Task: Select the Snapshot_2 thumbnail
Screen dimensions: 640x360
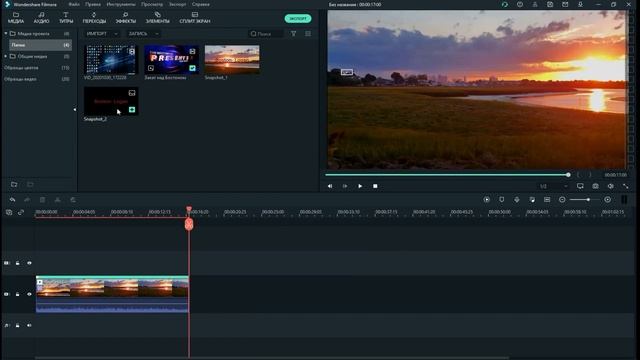Action: (111, 101)
